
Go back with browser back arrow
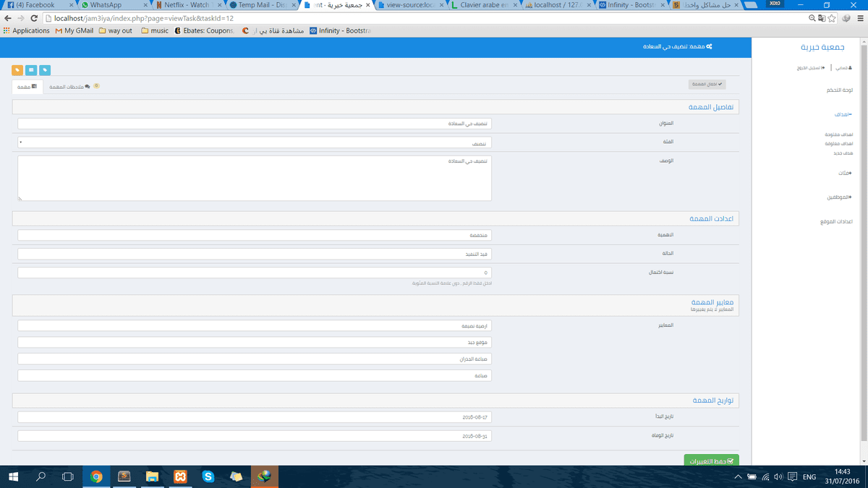[x=7, y=18]
